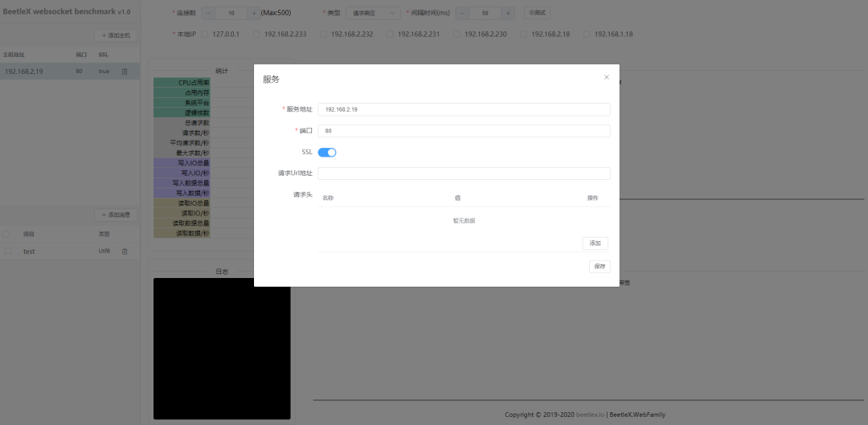
Task: Check the 192.168.2.231 local IP box
Action: (390, 35)
